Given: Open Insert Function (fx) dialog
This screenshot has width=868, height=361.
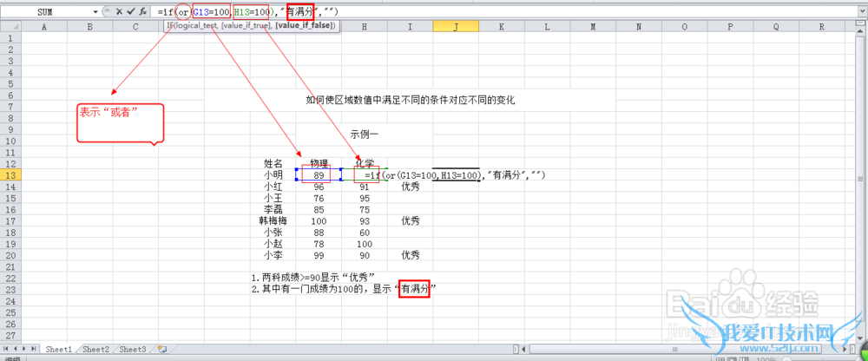Looking at the screenshot, I should point(143,11).
